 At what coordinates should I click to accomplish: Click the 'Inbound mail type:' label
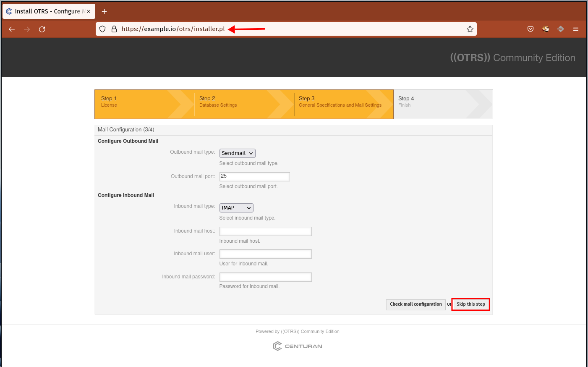click(195, 206)
